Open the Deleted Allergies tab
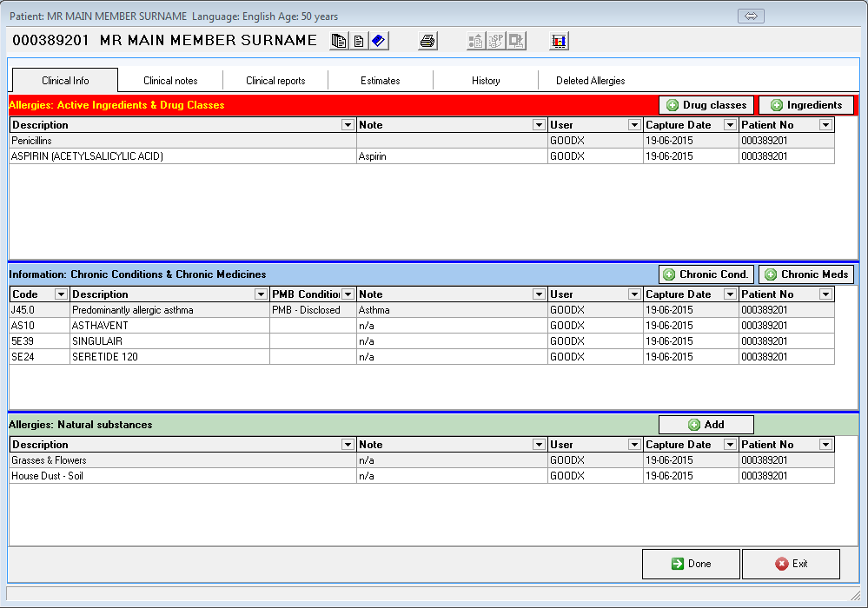 tap(590, 81)
